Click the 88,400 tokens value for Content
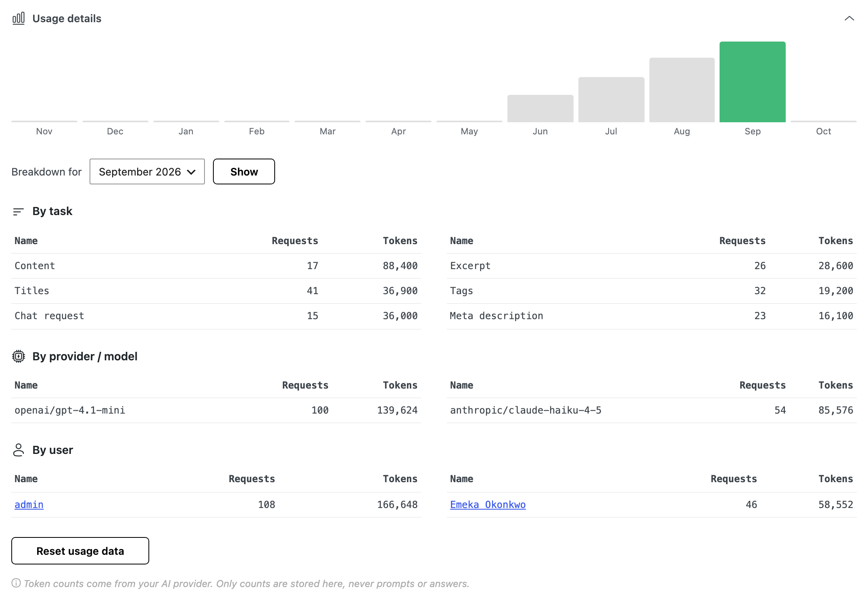The image size is (868, 602). pos(400,266)
